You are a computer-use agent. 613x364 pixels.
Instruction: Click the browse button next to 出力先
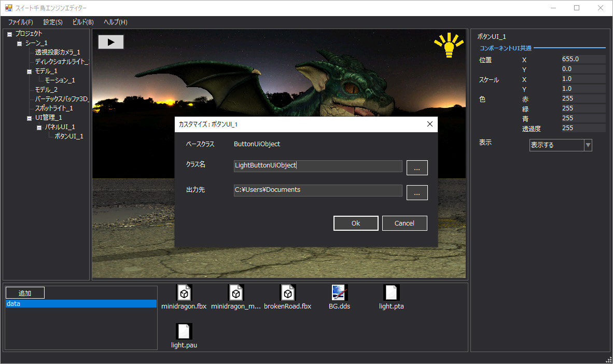[417, 192]
